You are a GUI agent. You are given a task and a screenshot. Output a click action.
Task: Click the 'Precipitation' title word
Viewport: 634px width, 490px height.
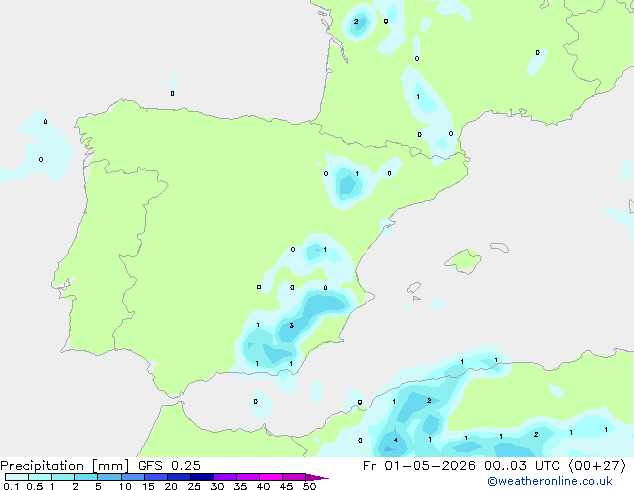42,466
